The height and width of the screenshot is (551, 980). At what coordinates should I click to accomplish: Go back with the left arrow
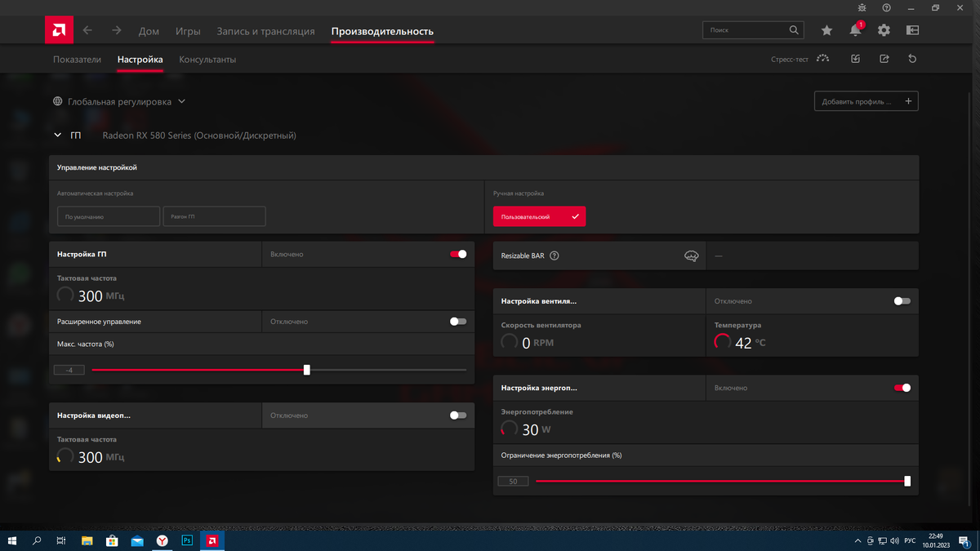(x=87, y=30)
